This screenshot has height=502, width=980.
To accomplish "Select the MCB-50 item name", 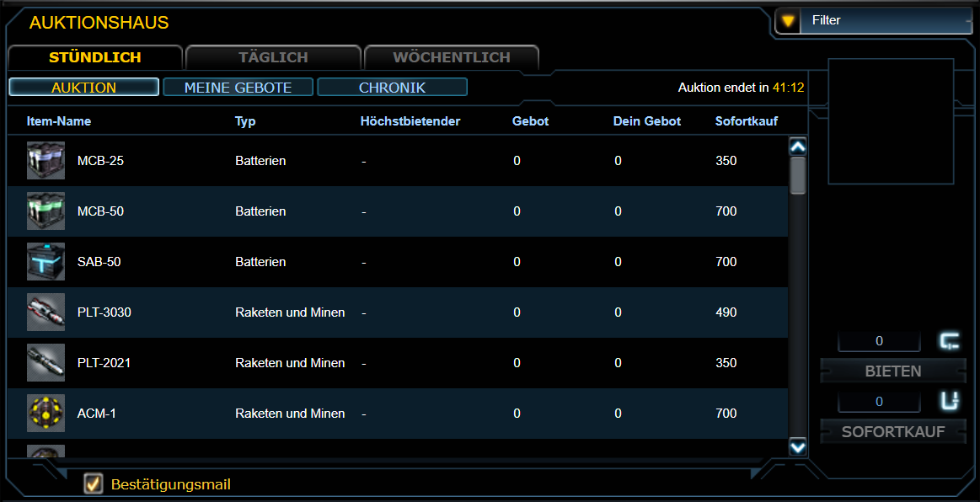I will point(100,211).
